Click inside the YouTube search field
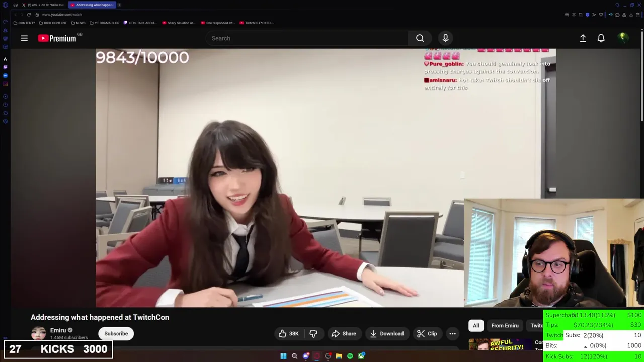Viewport: 644px width, 362px height. point(307,38)
